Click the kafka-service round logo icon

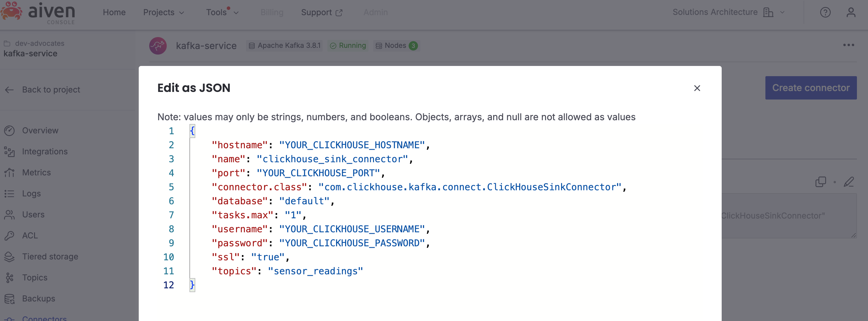pyautogui.click(x=158, y=46)
